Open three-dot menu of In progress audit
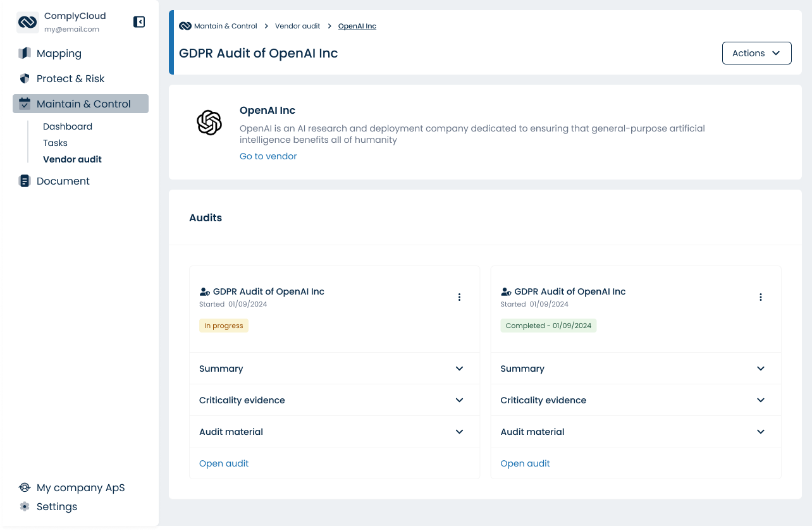The image size is (812, 531). (459, 297)
